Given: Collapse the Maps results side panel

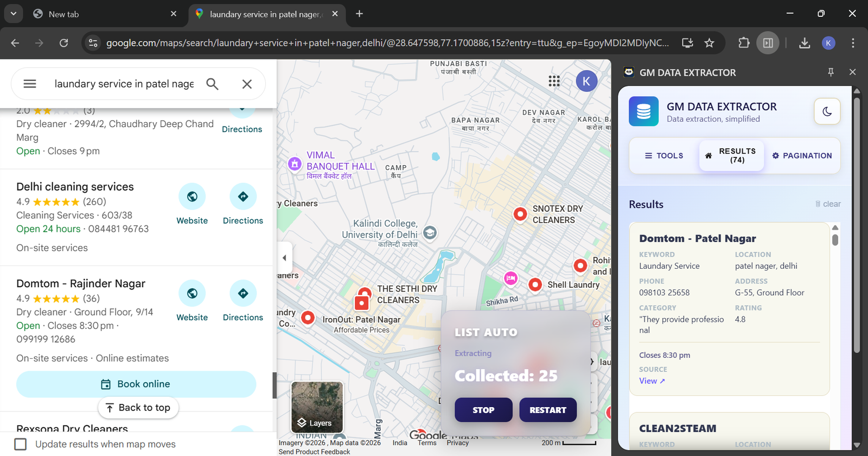Looking at the screenshot, I should click(x=284, y=258).
